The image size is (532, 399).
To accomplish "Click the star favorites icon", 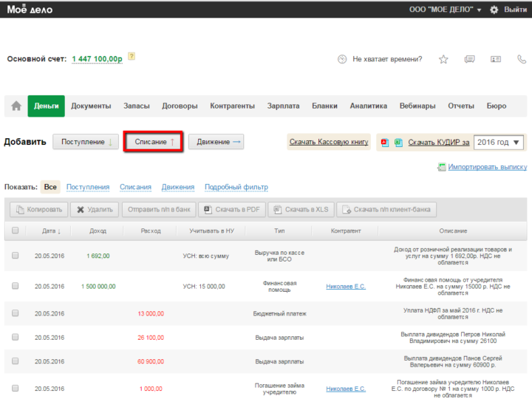I will point(443,59).
